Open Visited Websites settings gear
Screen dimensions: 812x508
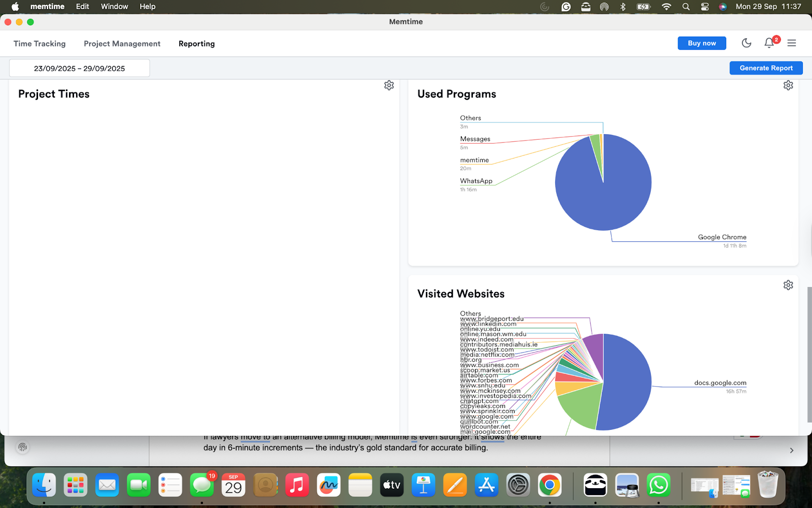788,285
